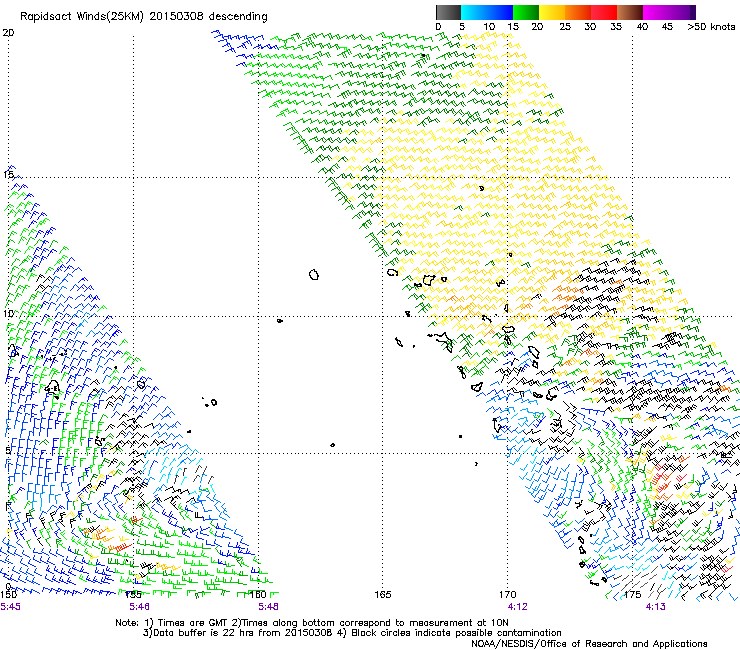
Task: Click the note line 'Times are GMT'
Action: point(192,623)
